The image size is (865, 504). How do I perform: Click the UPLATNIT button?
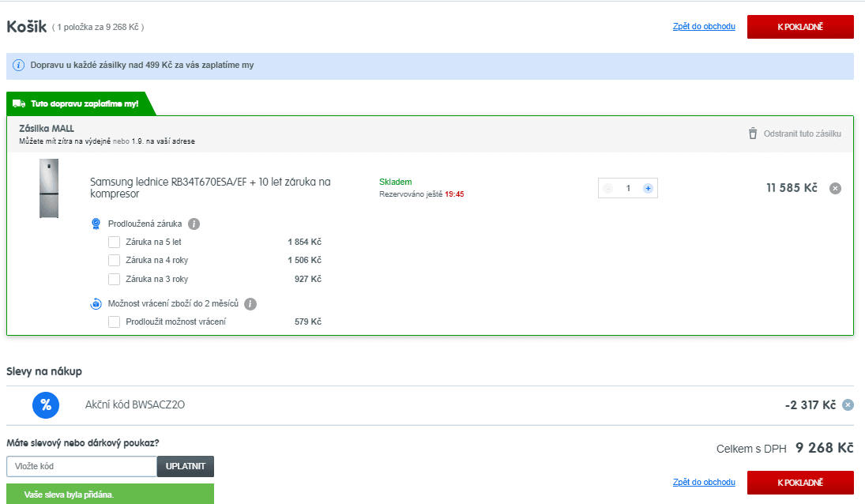pyautogui.click(x=186, y=467)
